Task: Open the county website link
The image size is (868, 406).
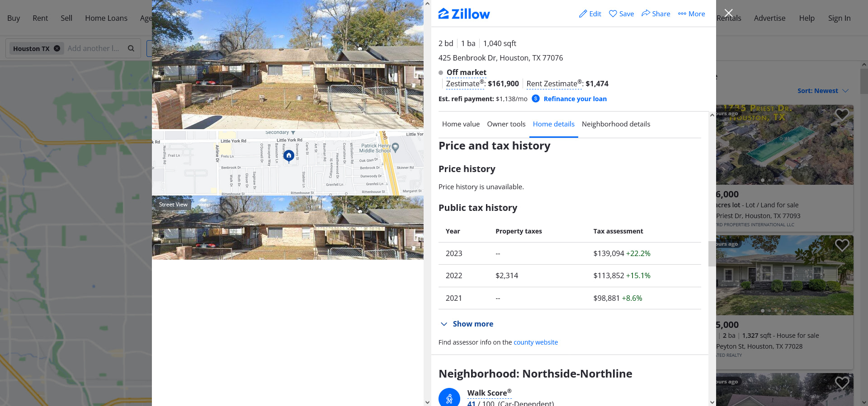Action: (536, 342)
